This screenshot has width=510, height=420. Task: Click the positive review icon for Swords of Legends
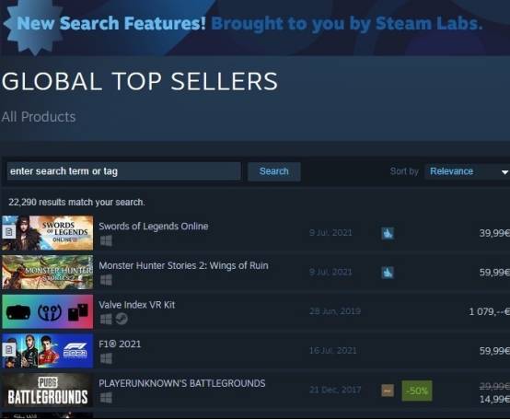tap(387, 233)
